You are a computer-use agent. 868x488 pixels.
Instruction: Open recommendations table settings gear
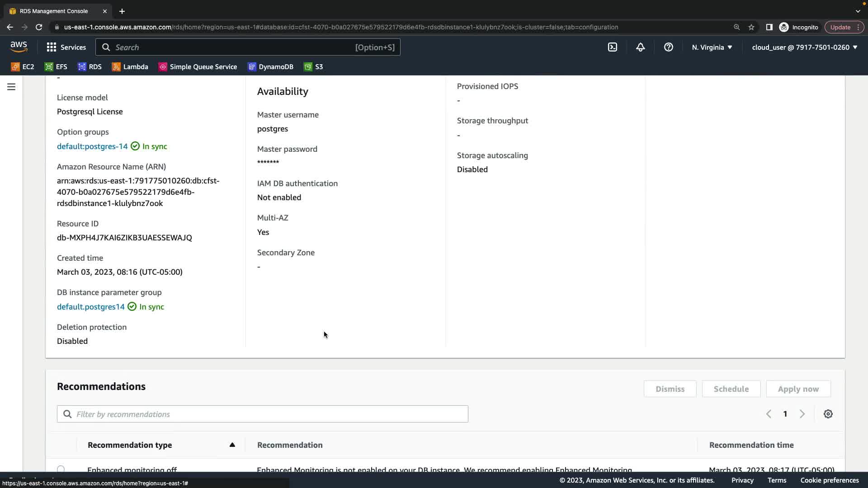[x=828, y=414]
